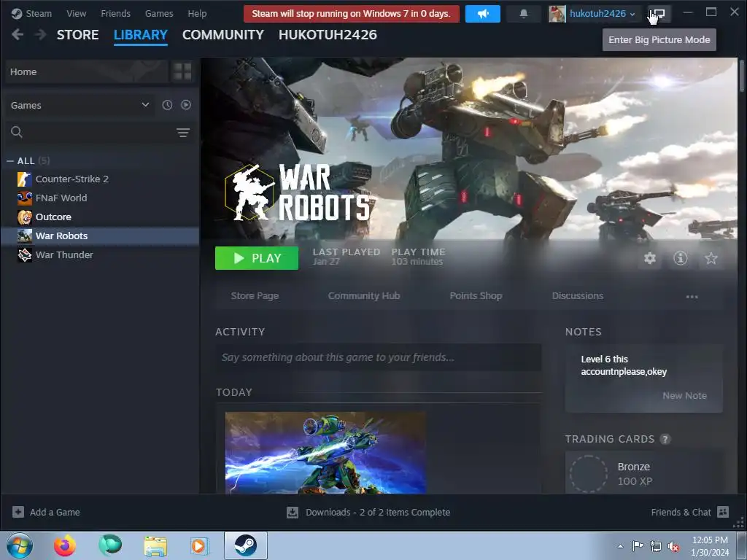Open the Discussions link
Viewport: 747px width, 560px height.
(578, 296)
